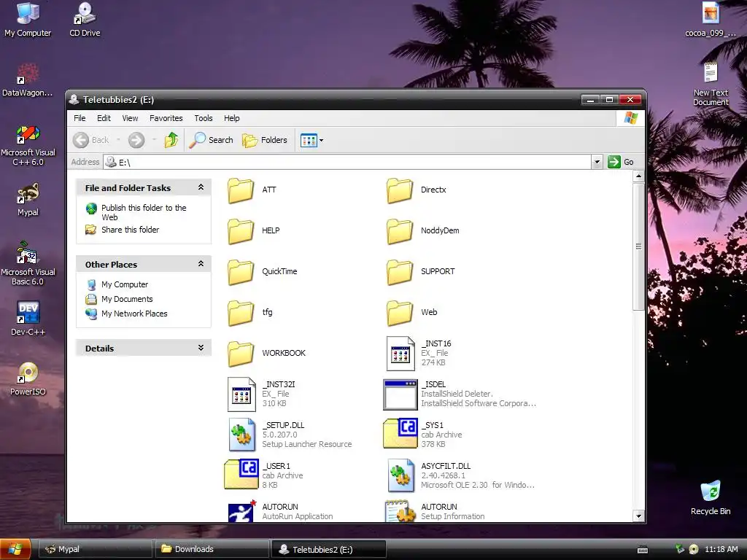
Task: Open the Favorites menu
Action: [x=166, y=118]
